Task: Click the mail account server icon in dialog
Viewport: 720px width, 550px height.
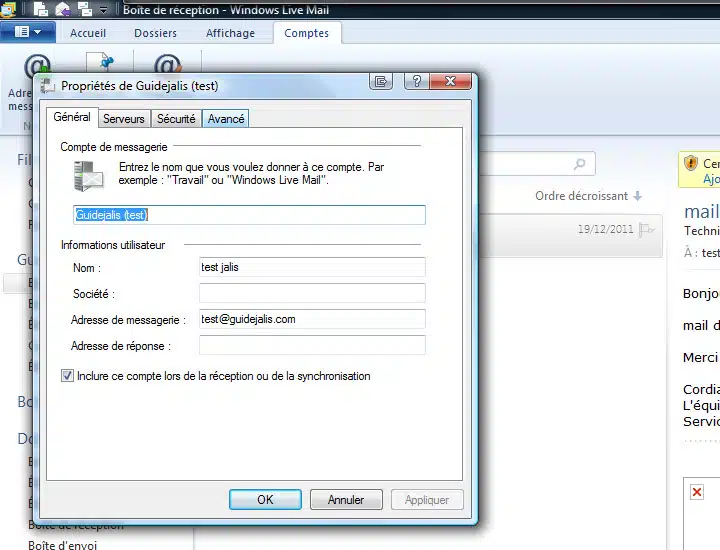Action: pos(88,176)
